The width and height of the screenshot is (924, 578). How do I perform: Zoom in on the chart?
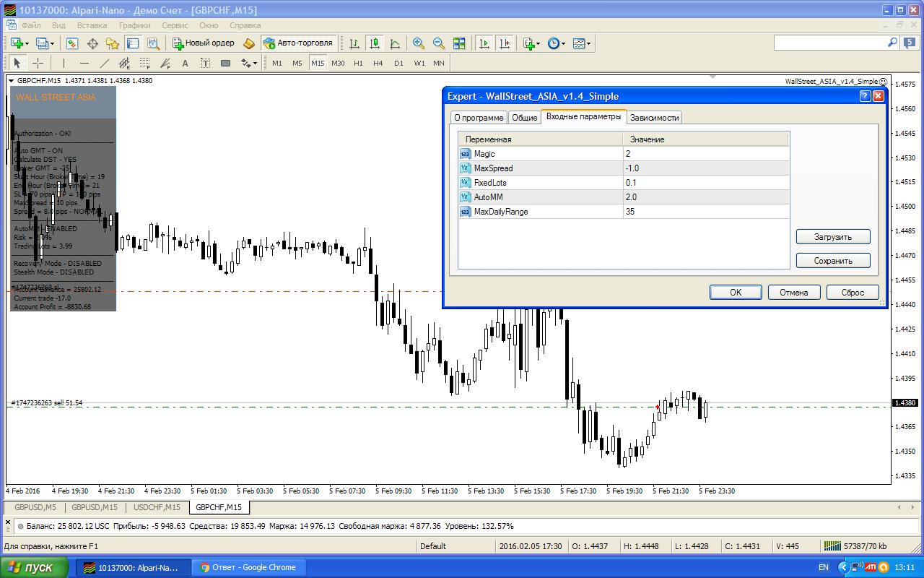click(x=419, y=43)
